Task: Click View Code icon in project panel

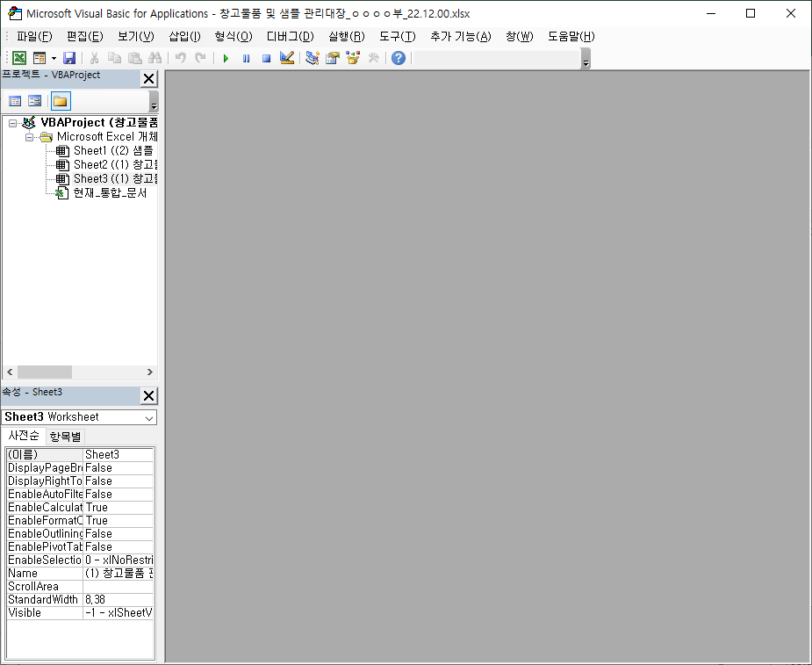Action: tap(15, 101)
